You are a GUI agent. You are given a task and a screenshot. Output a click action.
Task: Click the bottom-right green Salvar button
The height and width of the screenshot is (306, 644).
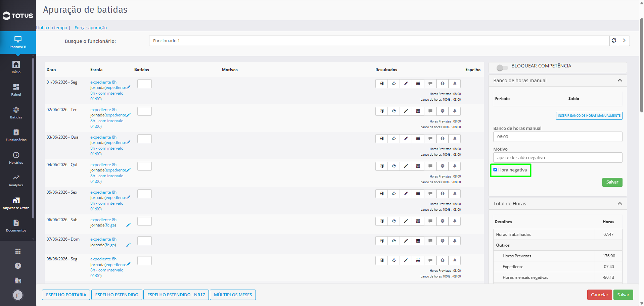tap(623, 295)
